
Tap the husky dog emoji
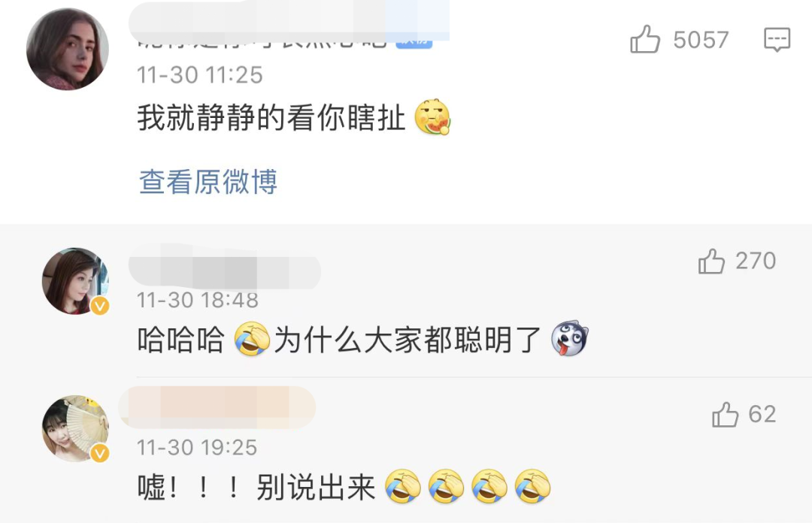point(570,338)
